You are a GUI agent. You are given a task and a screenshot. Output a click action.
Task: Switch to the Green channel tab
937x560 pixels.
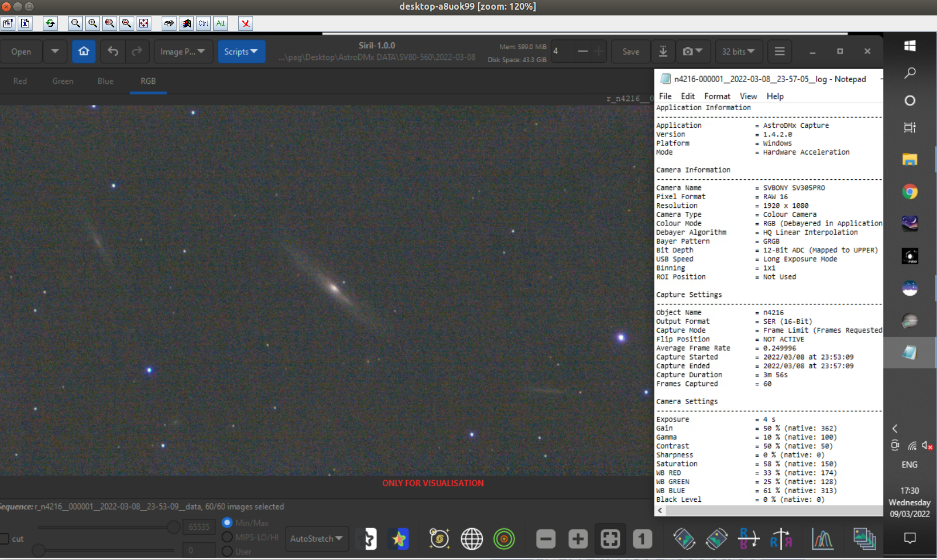[x=63, y=81]
